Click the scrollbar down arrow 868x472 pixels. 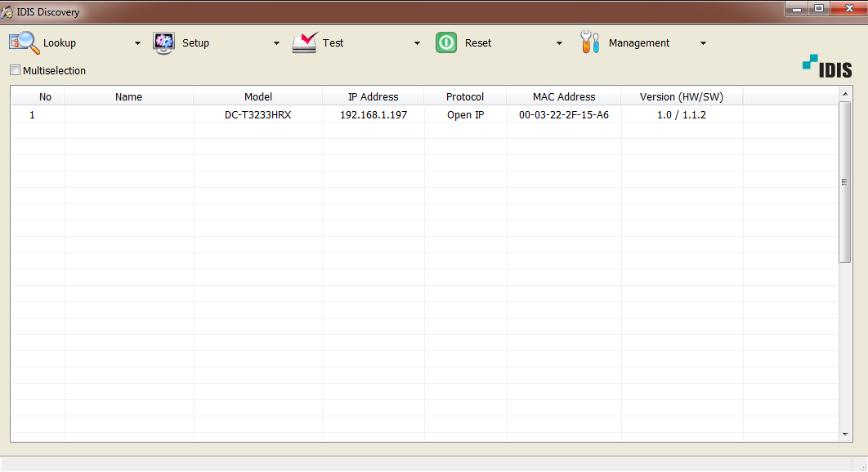point(845,434)
